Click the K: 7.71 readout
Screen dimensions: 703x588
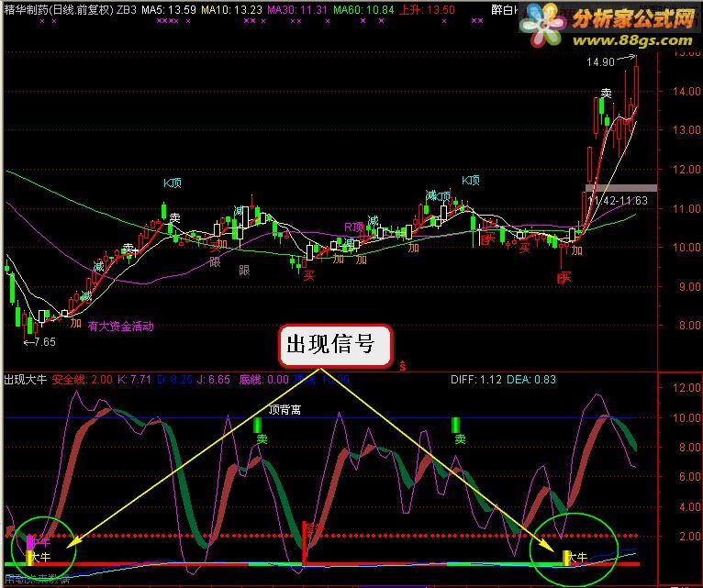135,380
